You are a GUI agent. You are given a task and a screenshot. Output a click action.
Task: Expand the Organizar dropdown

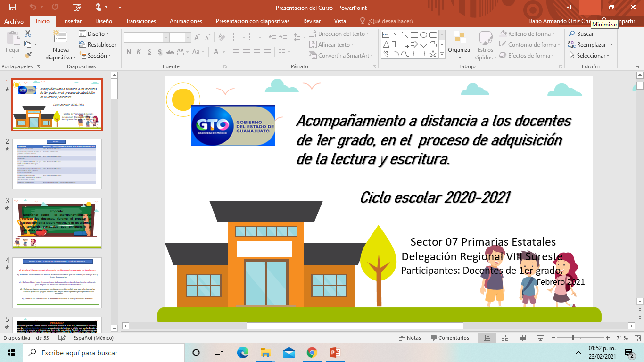pyautogui.click(x=460, y=50)
